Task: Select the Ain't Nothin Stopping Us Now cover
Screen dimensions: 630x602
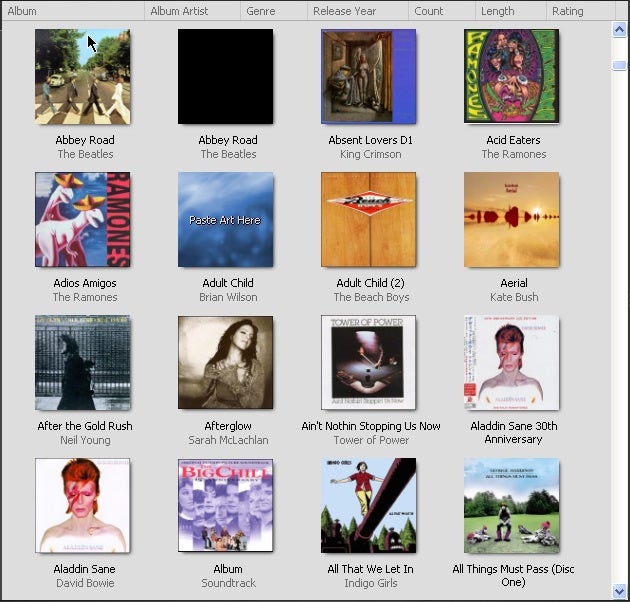Action: pos(368,362)
